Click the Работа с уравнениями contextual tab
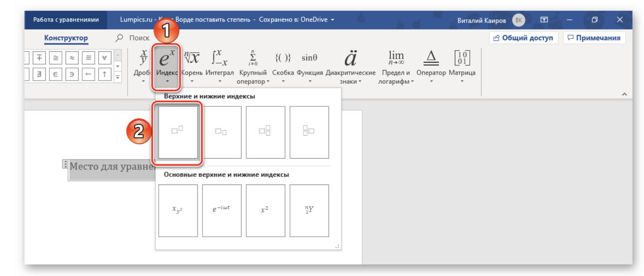Screen dimensions: 644x276 [66, 19]
